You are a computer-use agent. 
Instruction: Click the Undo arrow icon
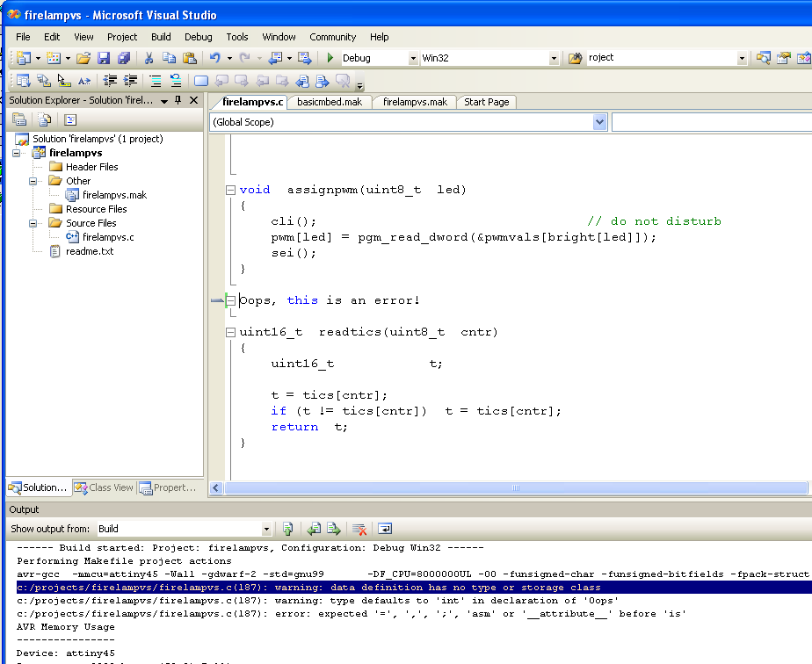pyautogui.click(x=214, y=58)
